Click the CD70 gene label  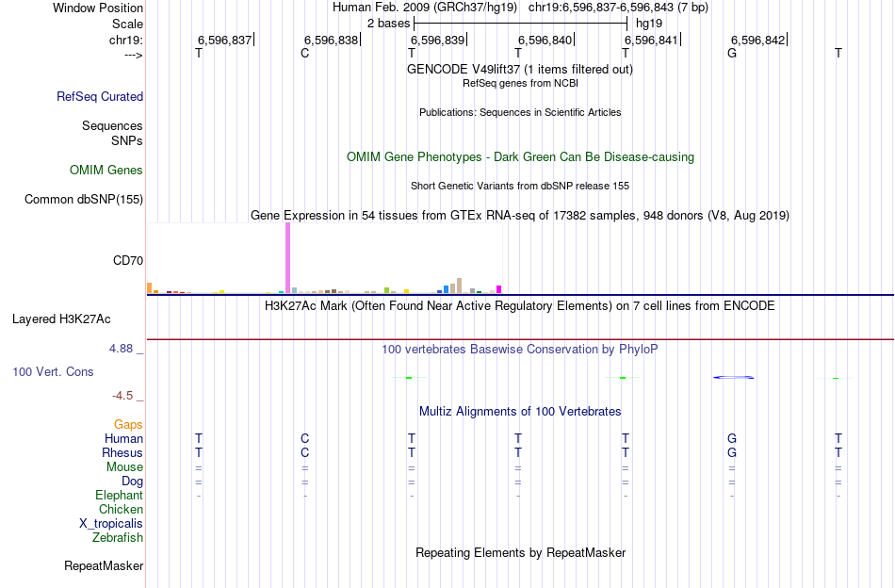pyautogui.click(x=128, y=260)
